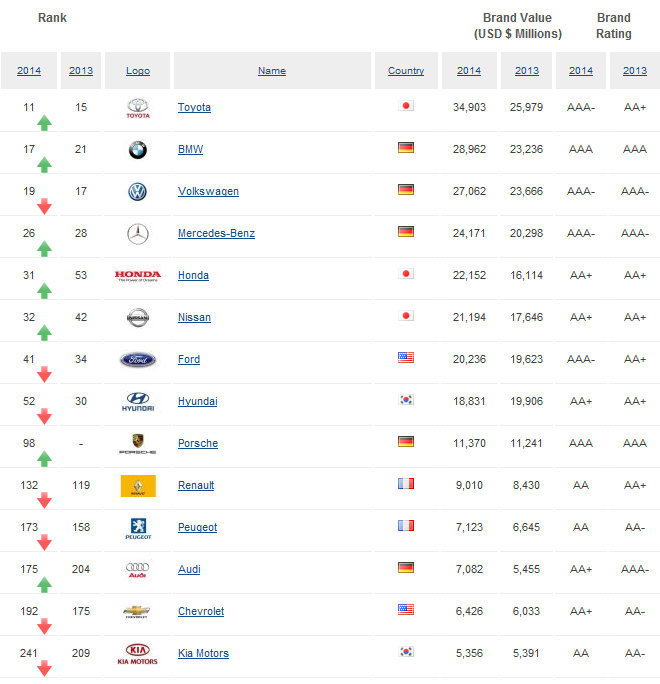The image size is (660, 684).
Task: Open the Nissan brand link
Action: [x=194, y=317]
